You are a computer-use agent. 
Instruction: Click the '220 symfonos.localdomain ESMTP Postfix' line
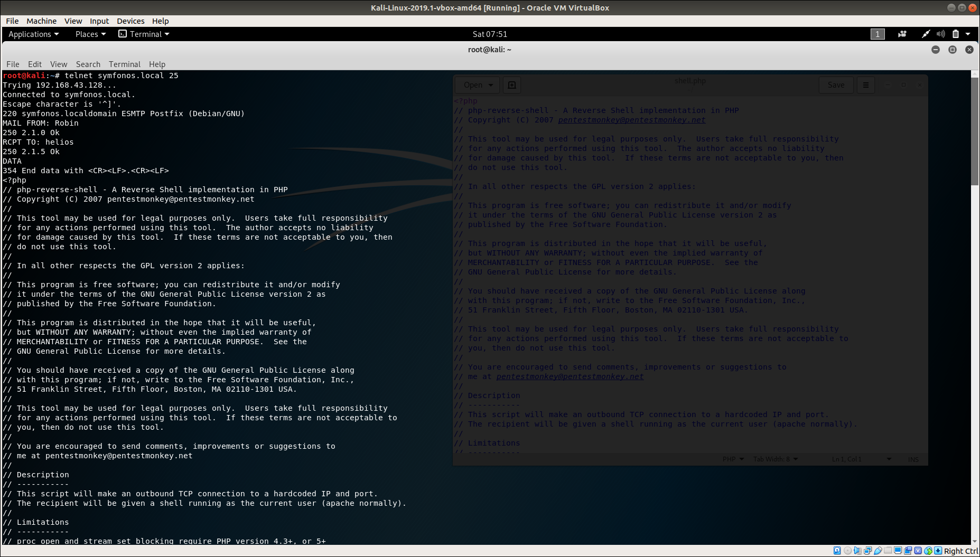[x=124, y=114]
